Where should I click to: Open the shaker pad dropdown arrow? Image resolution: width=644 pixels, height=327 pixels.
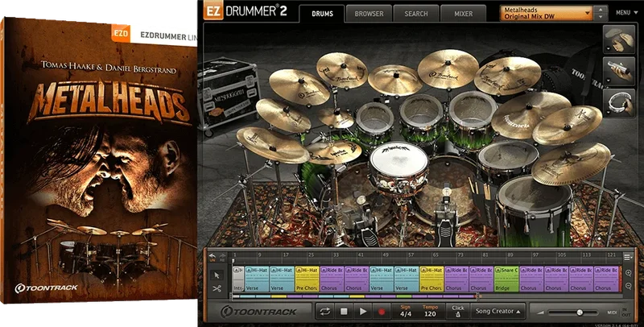pos(608,81)
